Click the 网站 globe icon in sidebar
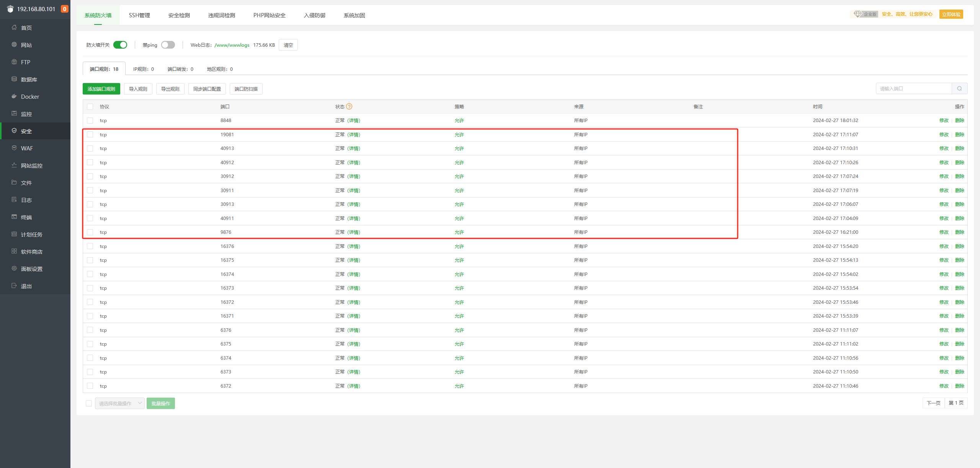Viewport: 980px width, 468px height. tap(14, 45)
